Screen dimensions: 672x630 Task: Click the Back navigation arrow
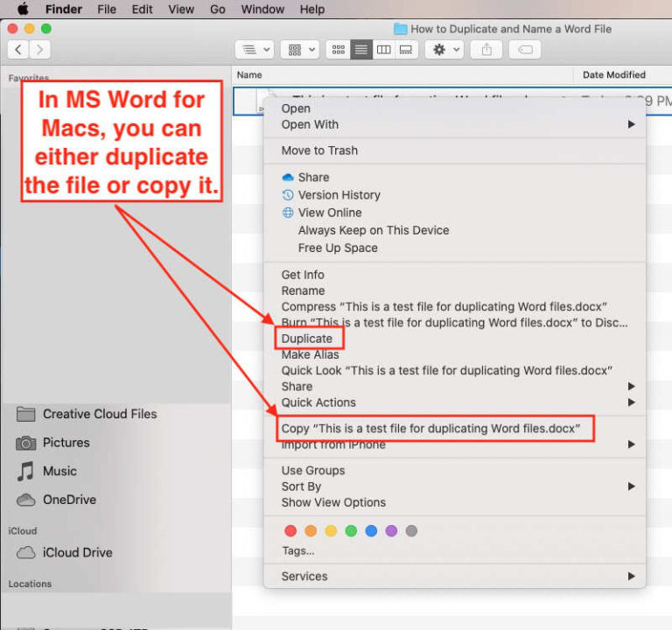click(x=18, y=50)
